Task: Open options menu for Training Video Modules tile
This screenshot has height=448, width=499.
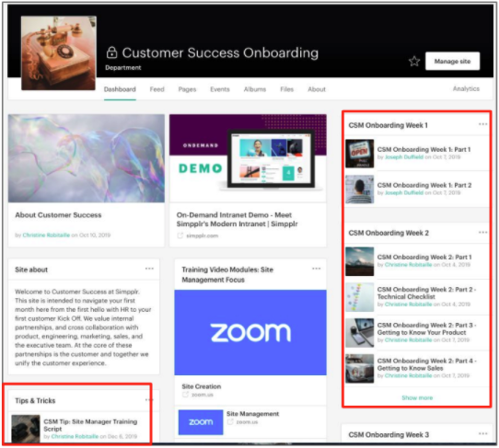Action: (x=316, y=269)
